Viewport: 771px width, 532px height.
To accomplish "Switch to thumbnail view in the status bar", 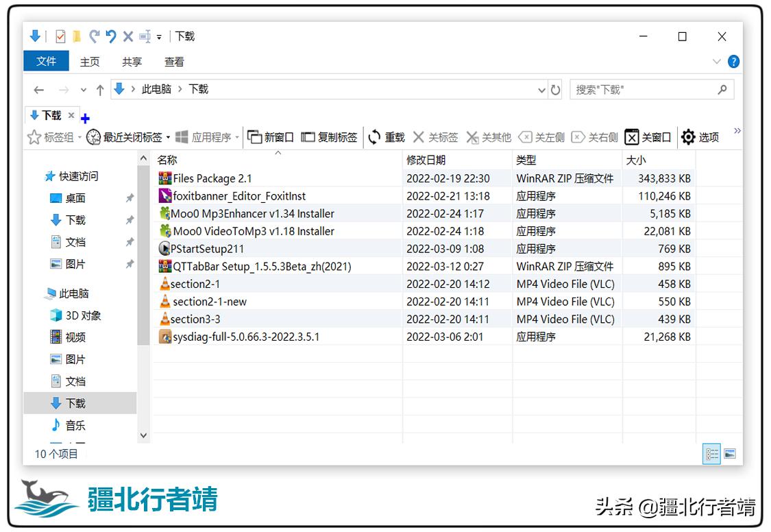I will point(730,454).
